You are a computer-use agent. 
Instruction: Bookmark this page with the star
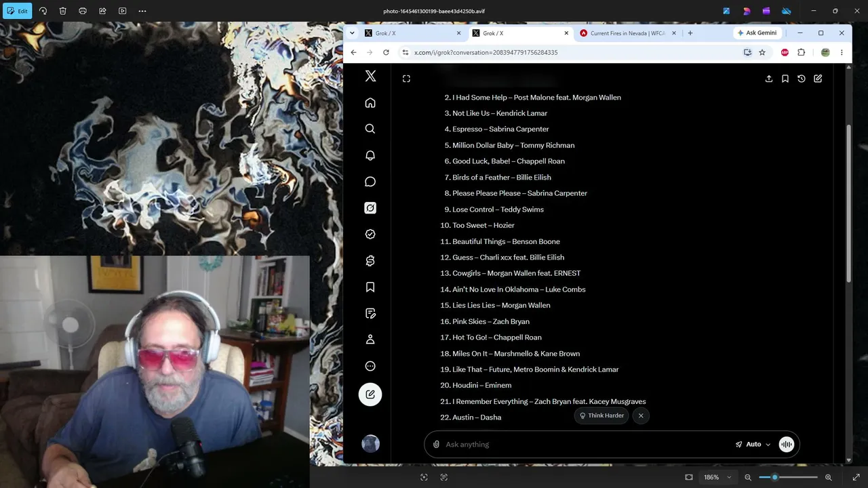(762, 52)
